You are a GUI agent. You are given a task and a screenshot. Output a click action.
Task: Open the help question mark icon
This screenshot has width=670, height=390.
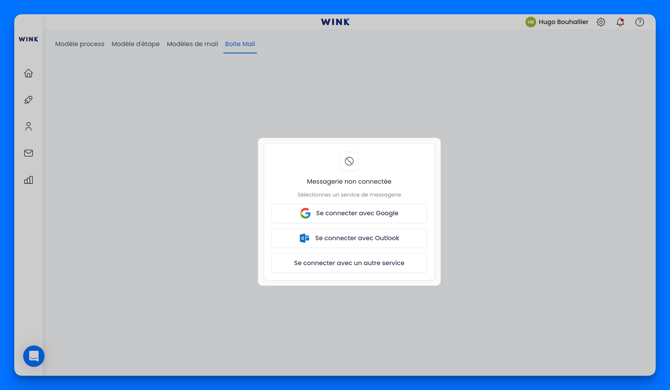coord(639,22)
